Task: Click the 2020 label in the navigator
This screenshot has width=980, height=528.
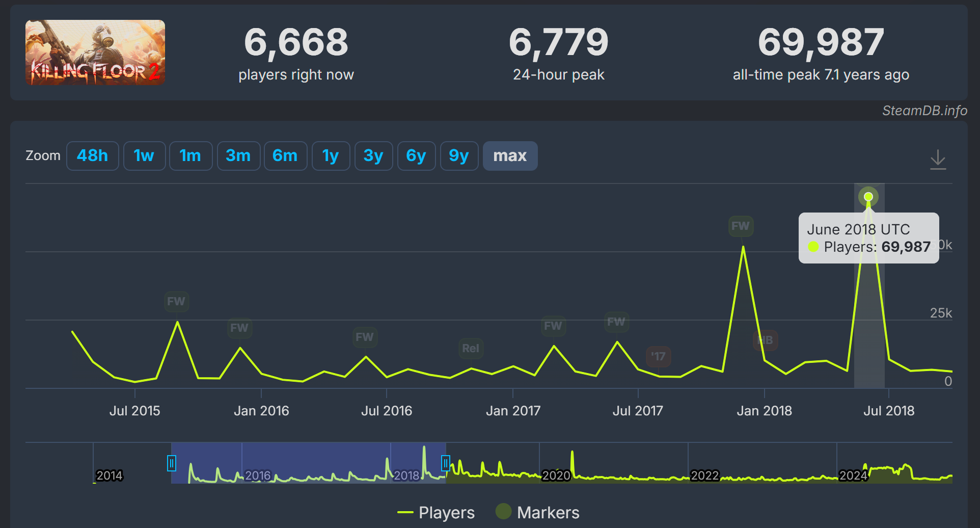Action: pos(556,476)
